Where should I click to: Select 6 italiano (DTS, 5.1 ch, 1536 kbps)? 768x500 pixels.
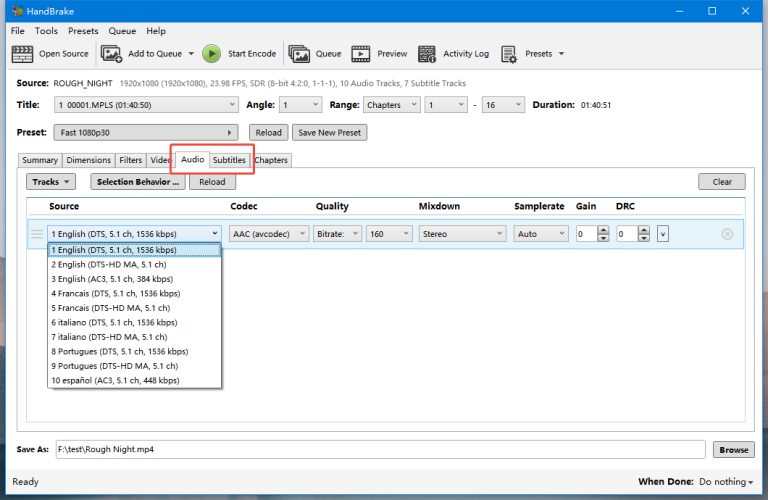tap(134, 322)
